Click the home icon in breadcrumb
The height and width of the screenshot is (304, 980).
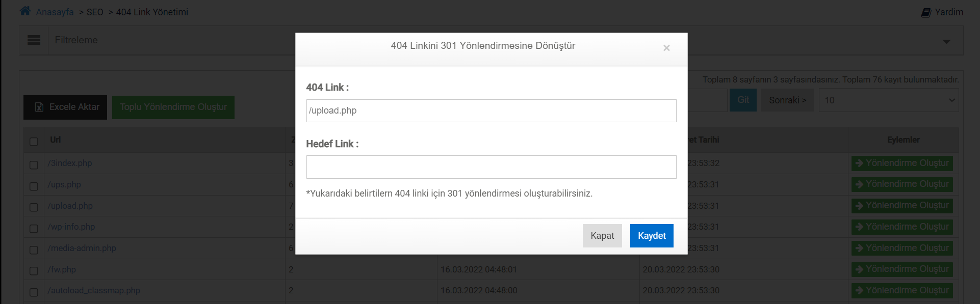[x=25, y=11]
